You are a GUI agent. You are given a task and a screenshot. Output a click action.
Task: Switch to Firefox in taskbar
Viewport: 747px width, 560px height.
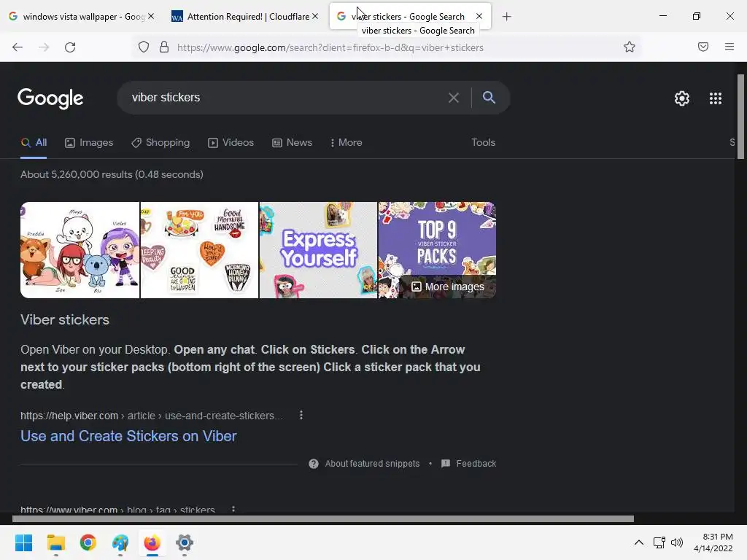coord(152,542)
